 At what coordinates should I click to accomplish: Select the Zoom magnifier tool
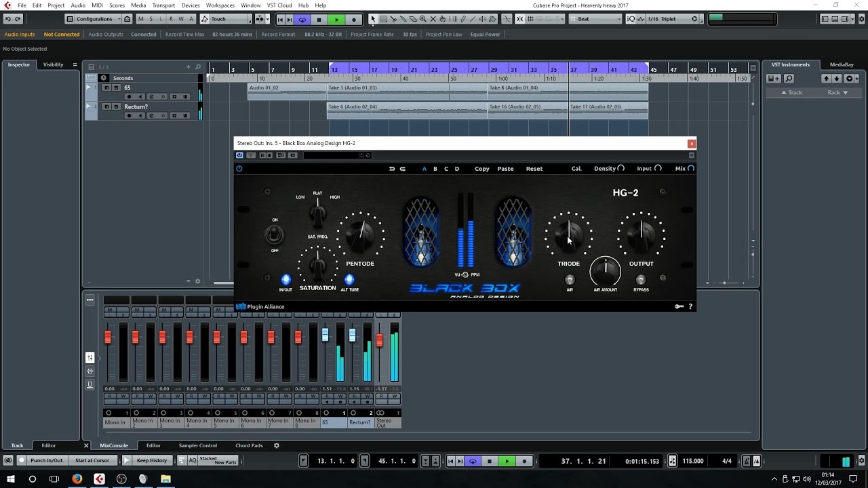pos(423,19)
